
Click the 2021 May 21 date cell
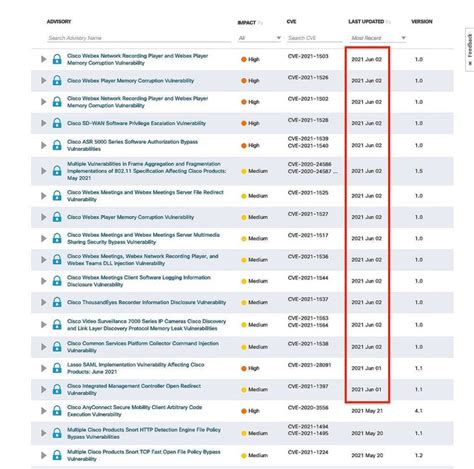pos(367,411)
